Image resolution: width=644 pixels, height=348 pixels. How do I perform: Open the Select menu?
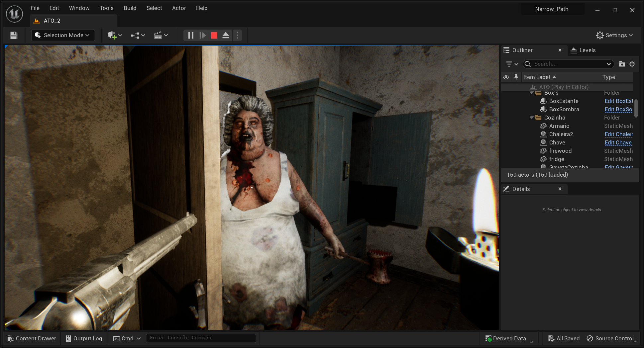(x=154, y=8)
